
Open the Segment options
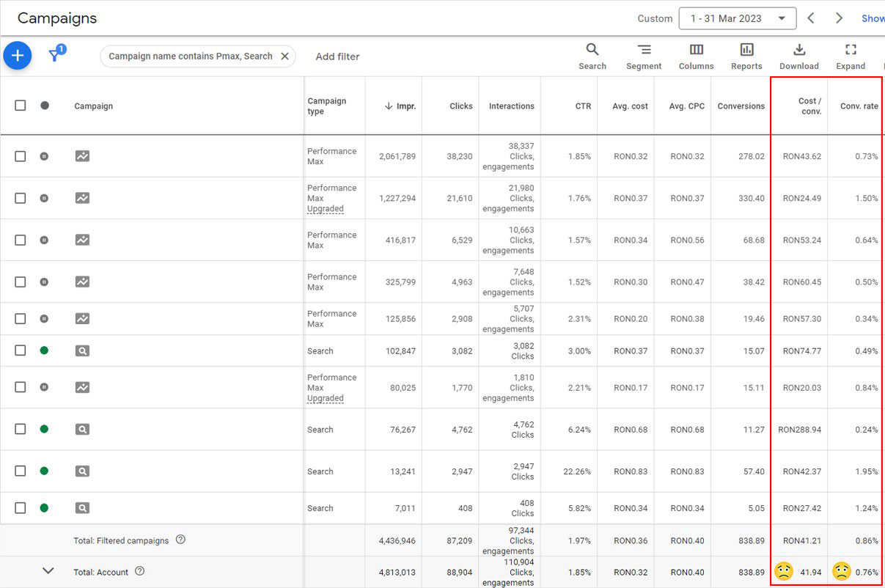tap(644, 56)
